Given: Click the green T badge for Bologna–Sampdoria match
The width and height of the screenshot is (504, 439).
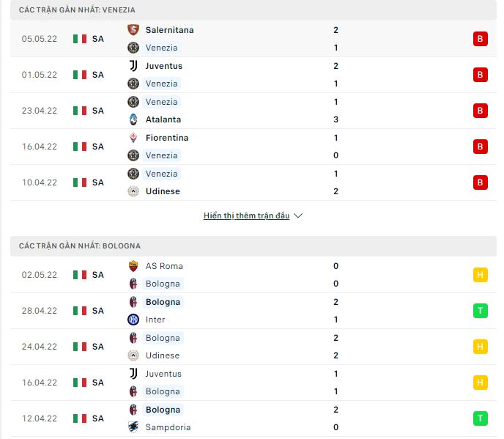Looking at the screenshot, I should point(481,418).
